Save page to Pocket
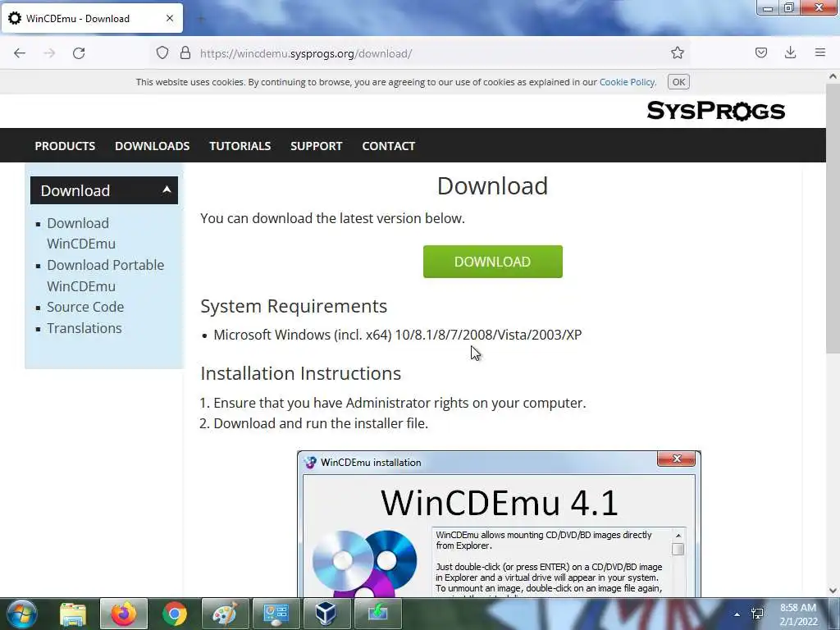This screenshot has height=630, width=840. click(x=760, y=52)
